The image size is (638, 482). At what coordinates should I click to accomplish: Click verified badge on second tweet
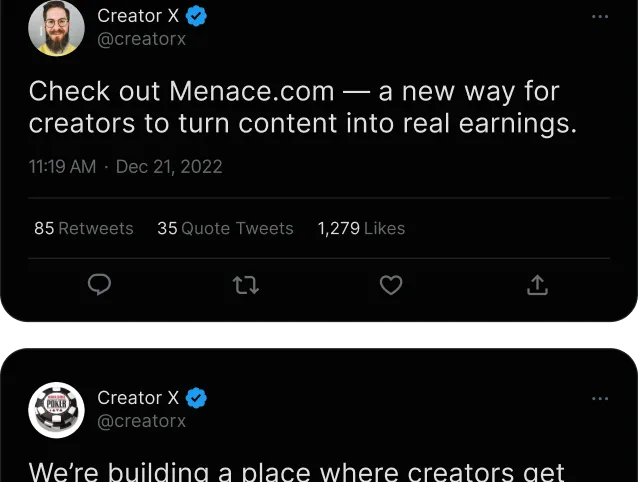click(x=197, y=398)
